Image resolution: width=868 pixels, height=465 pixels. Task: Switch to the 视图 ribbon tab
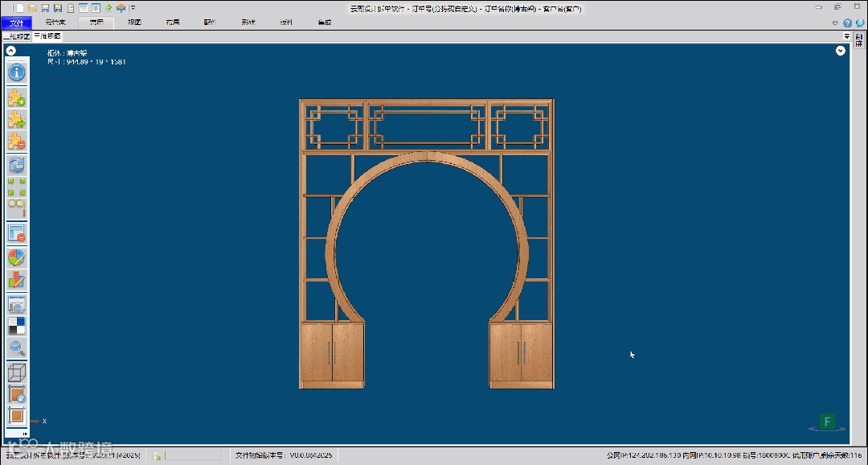tap(134, 23)
